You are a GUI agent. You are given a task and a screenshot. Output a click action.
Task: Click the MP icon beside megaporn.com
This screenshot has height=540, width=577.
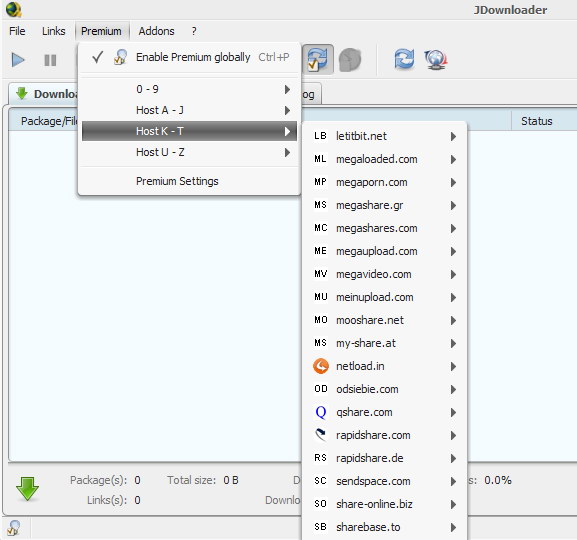pyautogui.click(x=321, y=182)
